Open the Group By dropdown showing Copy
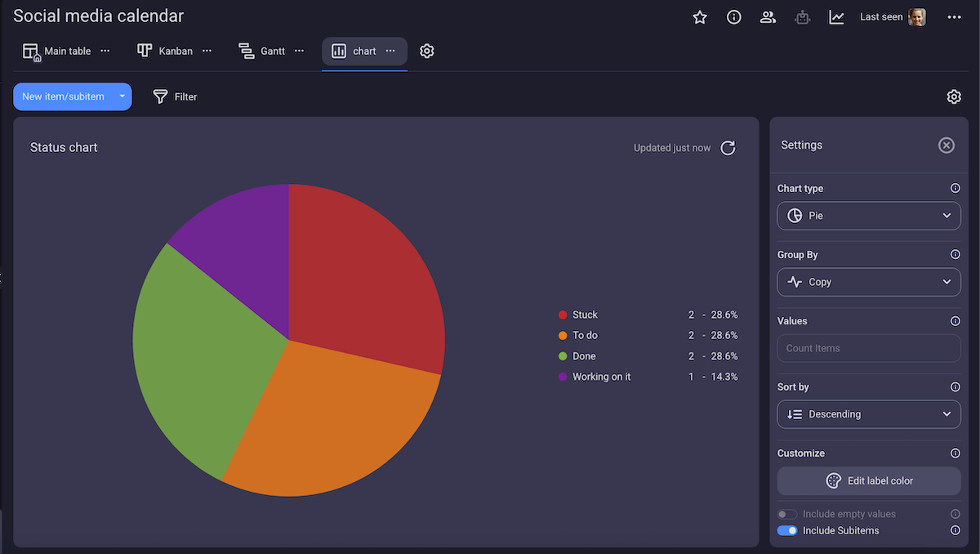Viewport: 980px width, 554px height. [868, 282]
